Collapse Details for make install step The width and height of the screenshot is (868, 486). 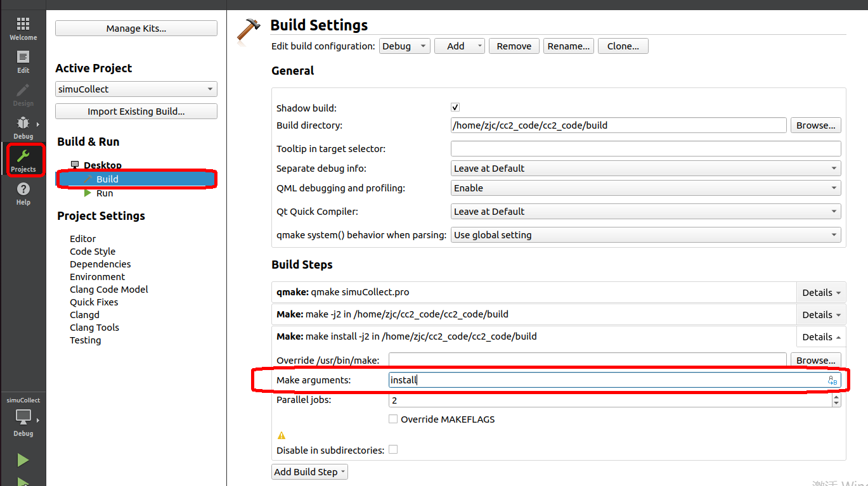(x=821, y=337)
